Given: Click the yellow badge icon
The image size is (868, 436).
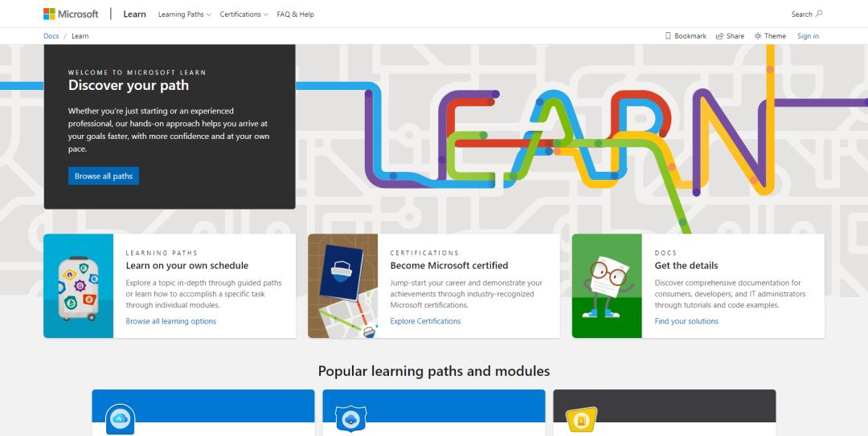Looking at the screenshot, I should (x=581, y=420).
